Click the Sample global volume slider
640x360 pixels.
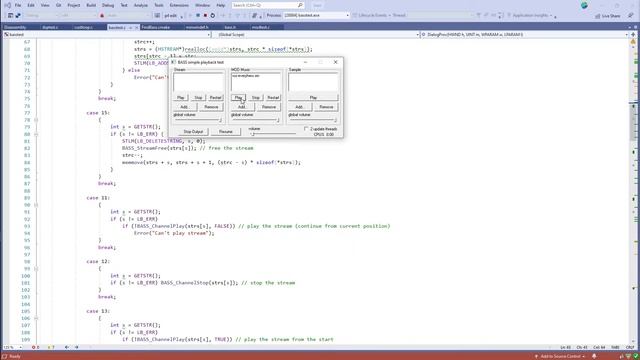point(313,120)
